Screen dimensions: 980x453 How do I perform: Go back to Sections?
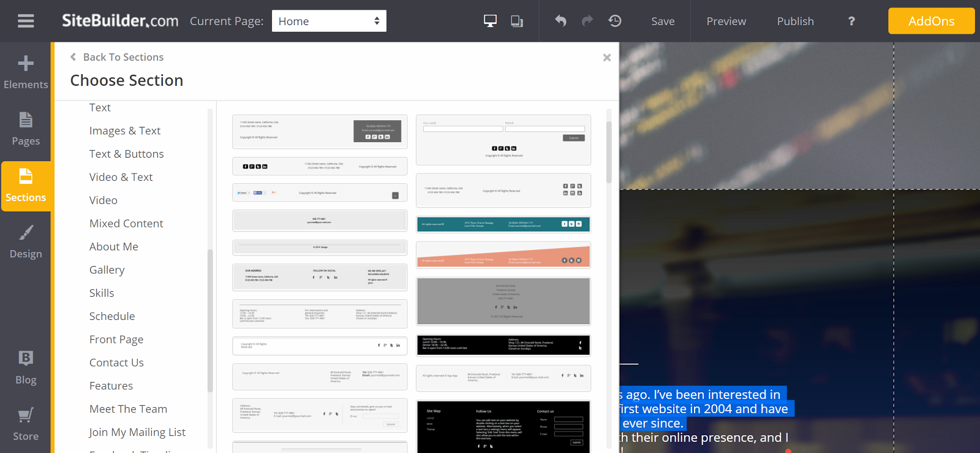click(117, 57)
